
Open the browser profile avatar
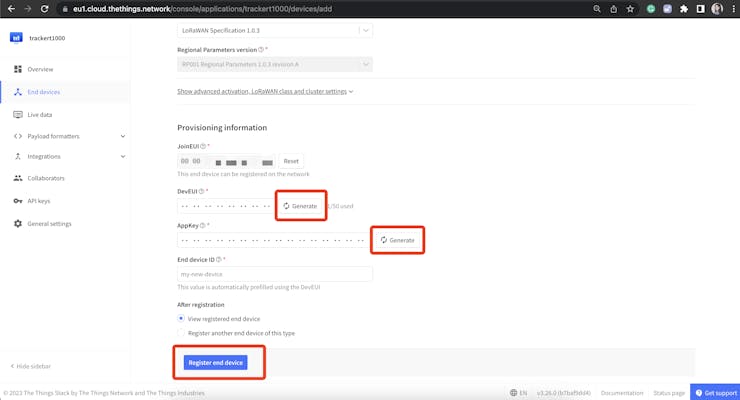point(717,9)
